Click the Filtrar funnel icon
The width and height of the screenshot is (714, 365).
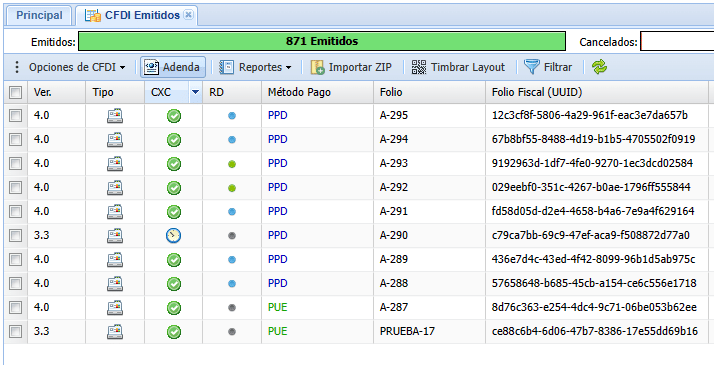pyautogui.click(x=531, y=67)
